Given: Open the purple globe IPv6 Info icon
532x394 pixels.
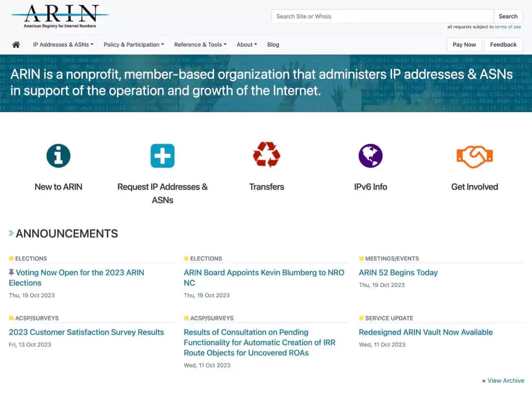Looking at the screenshot, I should (x=370, y=156).
